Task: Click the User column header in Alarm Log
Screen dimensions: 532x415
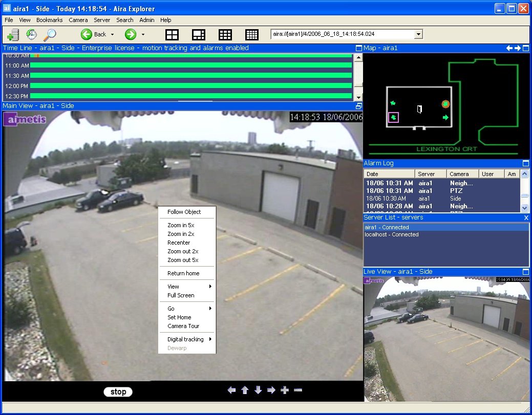Action: (x=491, y=174)
